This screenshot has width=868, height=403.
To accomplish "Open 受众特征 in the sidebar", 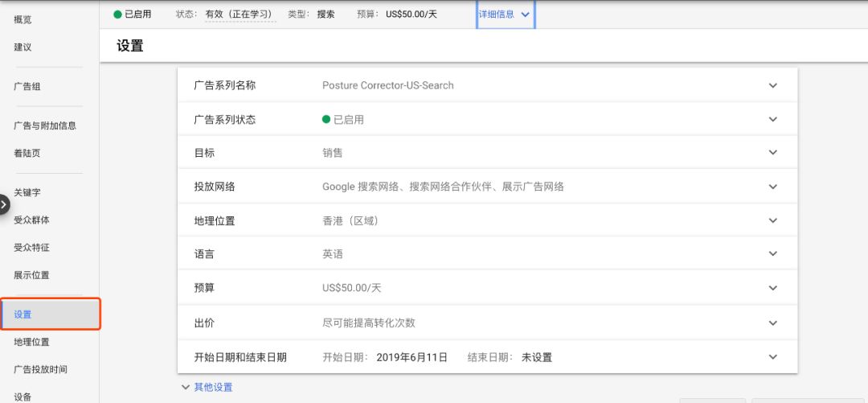I will [31, 248].
